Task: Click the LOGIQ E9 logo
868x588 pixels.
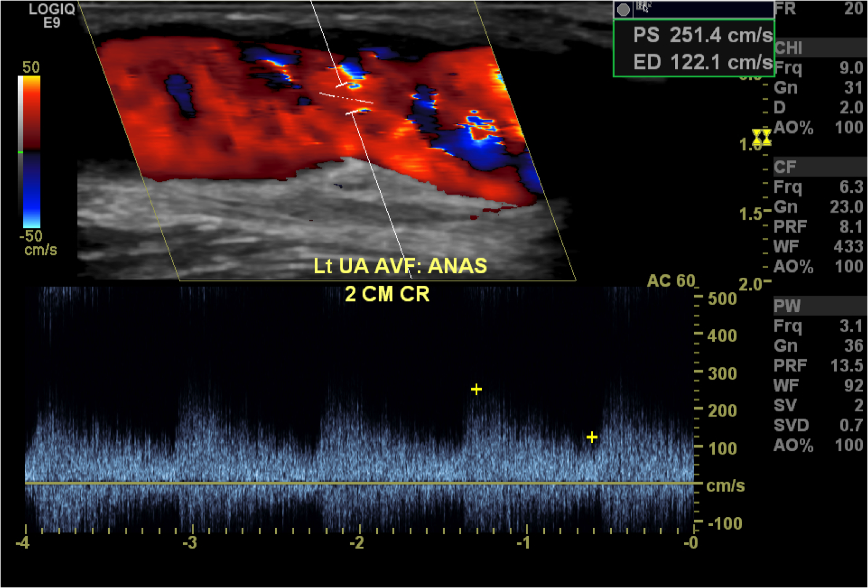Action: coord(51,16)
